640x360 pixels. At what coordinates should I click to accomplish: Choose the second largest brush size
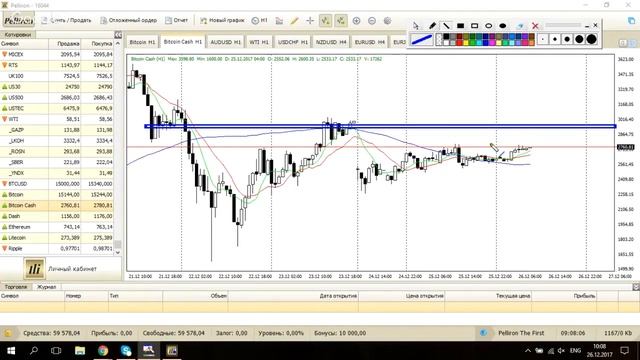click(x=579, y=39)
